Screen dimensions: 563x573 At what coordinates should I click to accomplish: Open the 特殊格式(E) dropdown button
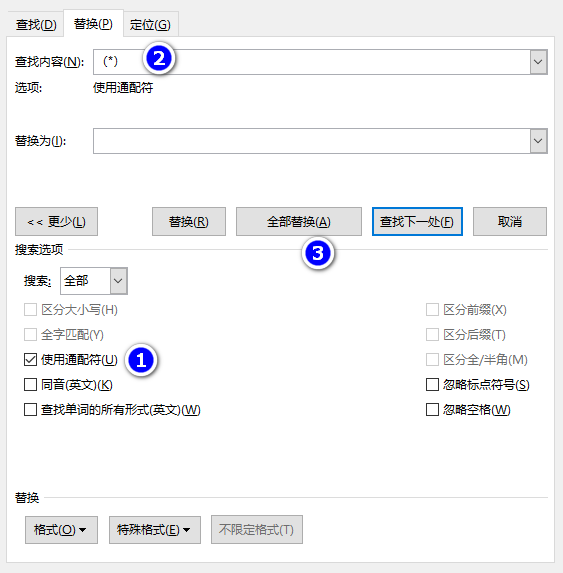pyautogui.click(x=155, y=530)
